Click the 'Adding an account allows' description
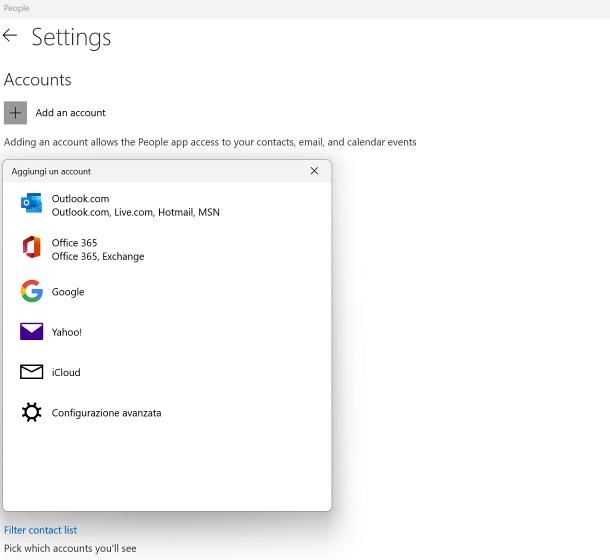This screenshot has height=560, width=610. click(210, 142)
